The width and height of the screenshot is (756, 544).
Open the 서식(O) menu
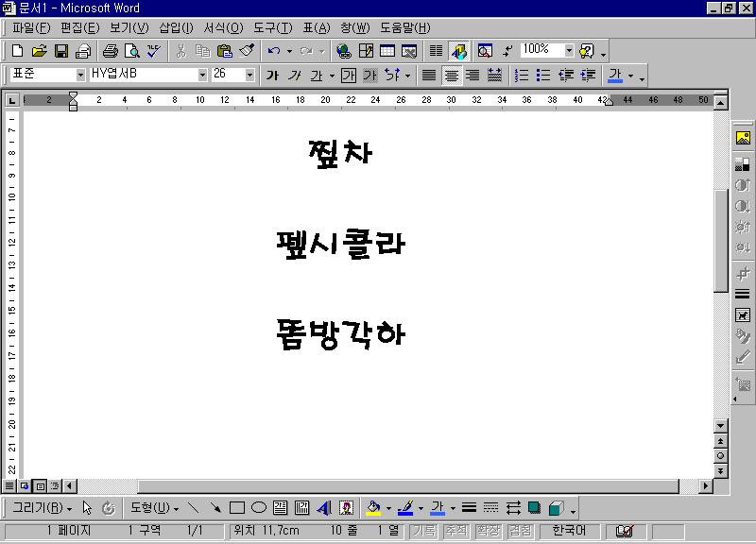click(x=223, y=28)
